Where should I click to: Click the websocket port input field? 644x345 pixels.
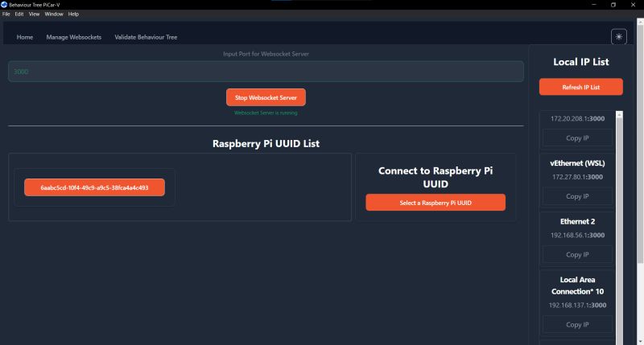pyautogui.click(x=266, y=72)
